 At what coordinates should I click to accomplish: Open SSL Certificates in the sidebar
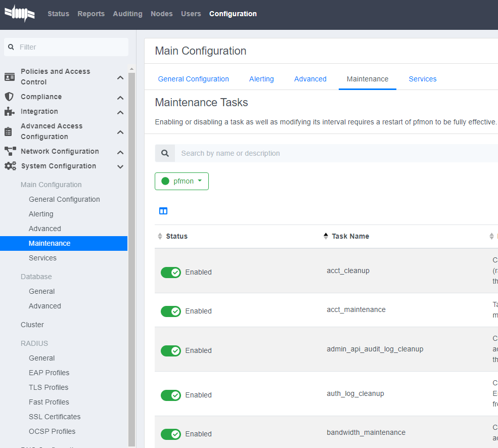pyautogui.click(x=55, y=417)
